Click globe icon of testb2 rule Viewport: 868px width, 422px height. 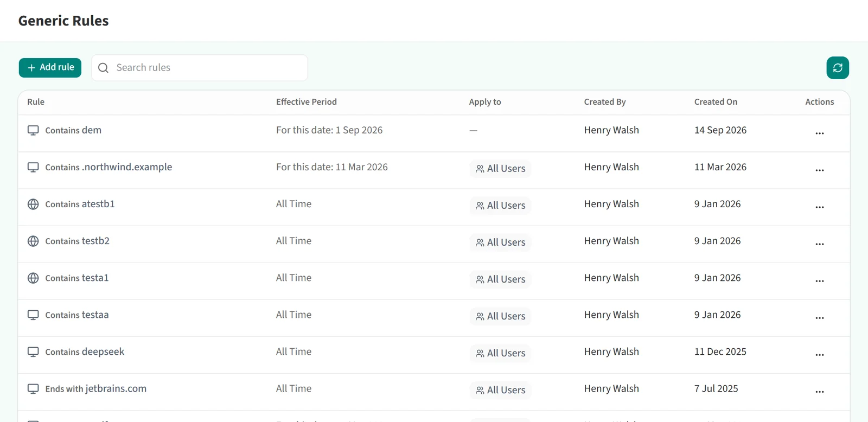point(33,241)
